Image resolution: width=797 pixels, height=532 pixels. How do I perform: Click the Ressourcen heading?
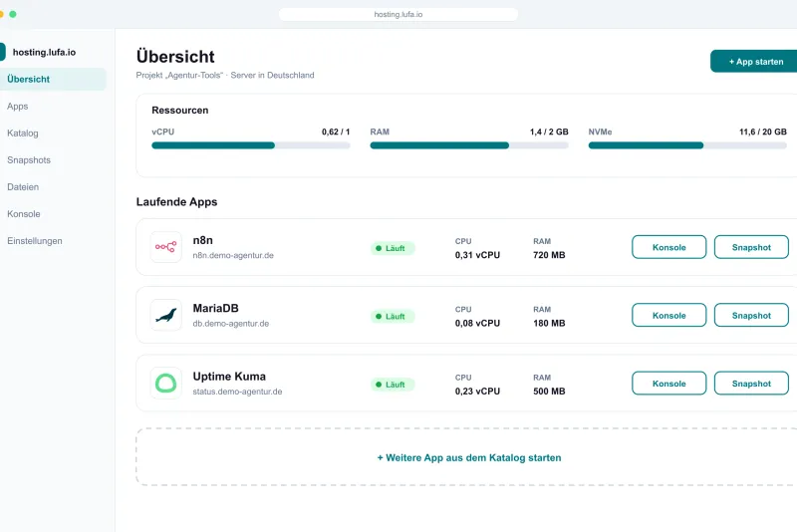coord(180,111)
